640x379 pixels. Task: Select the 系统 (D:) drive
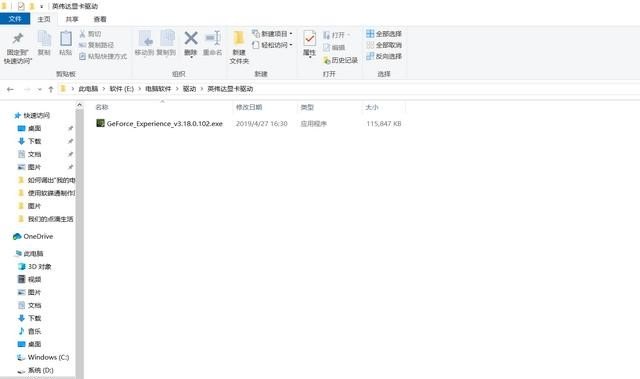click(x=36, y=370)
